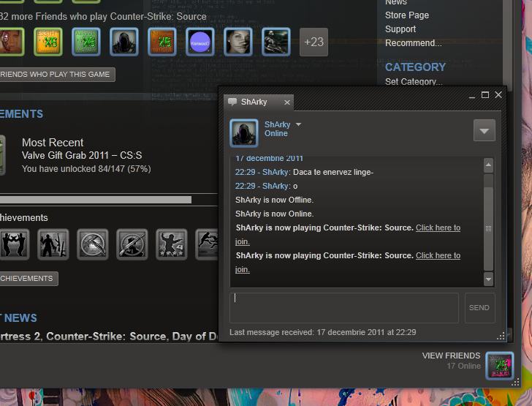Open the orange XS friend avatar
Screen dimensions: 532x406
(x=162, y=42)
